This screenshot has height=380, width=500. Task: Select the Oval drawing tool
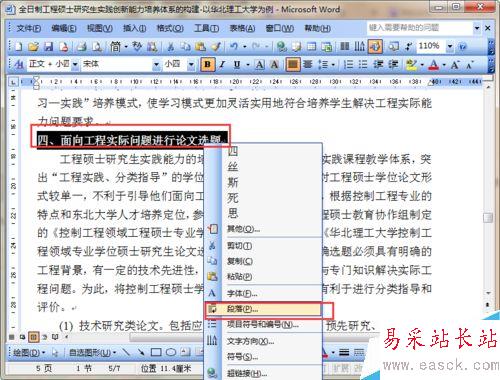(x=171, y=352)
